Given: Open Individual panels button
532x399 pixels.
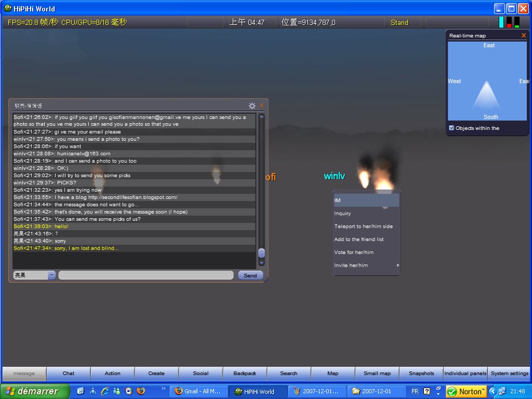Looking at the screenshot, I should coord(465,374).
